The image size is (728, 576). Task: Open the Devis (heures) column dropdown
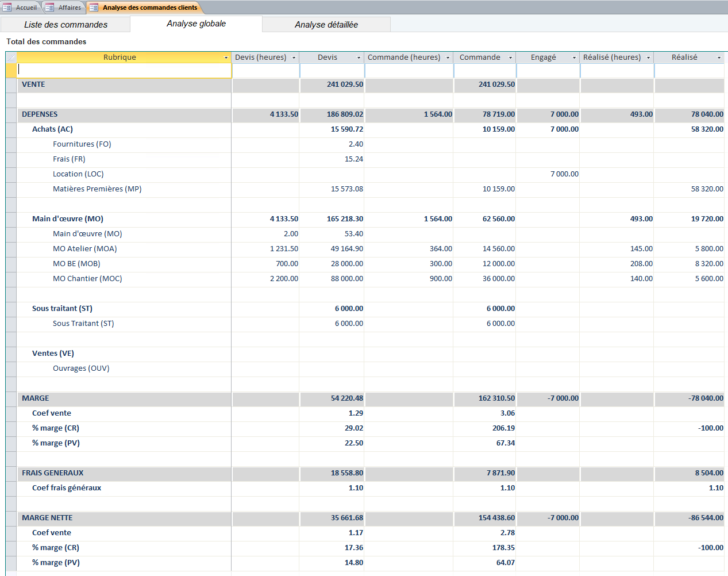(x=294, y=57)
